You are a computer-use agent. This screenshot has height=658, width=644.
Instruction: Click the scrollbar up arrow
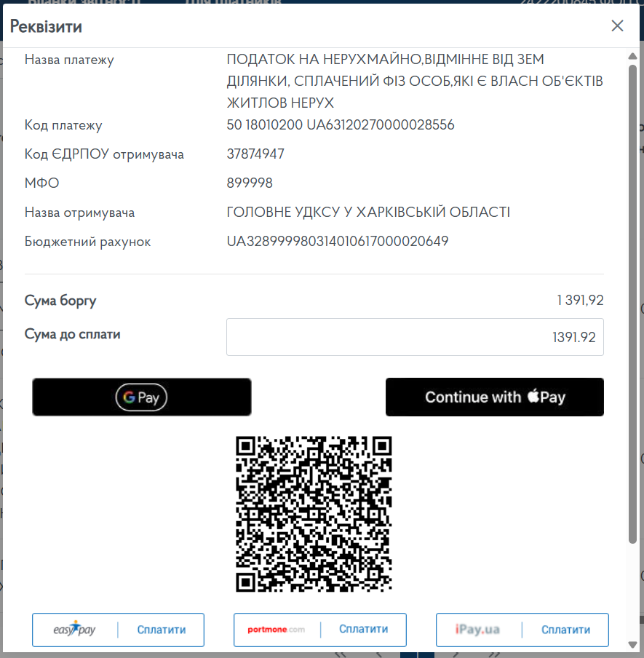tap(632, 56)
